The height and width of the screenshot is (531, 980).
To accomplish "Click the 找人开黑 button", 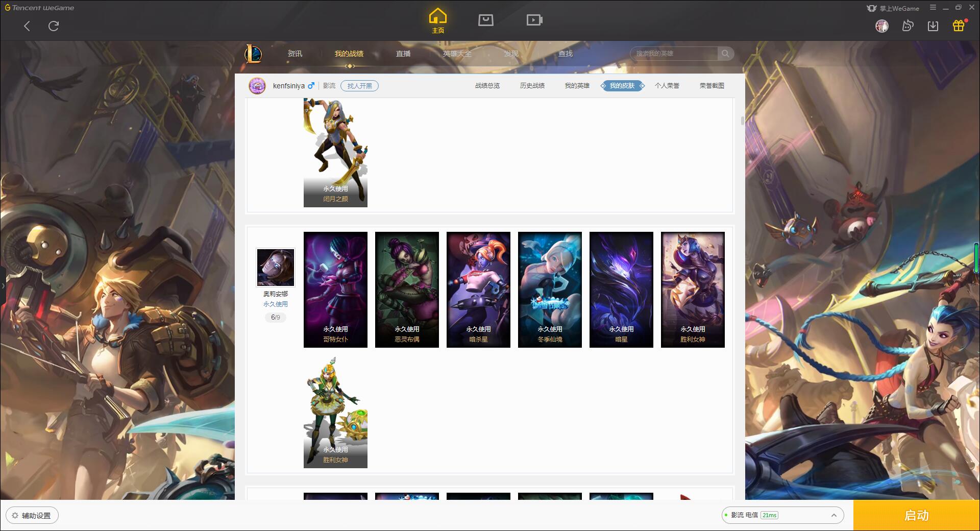I will [360, 86].
